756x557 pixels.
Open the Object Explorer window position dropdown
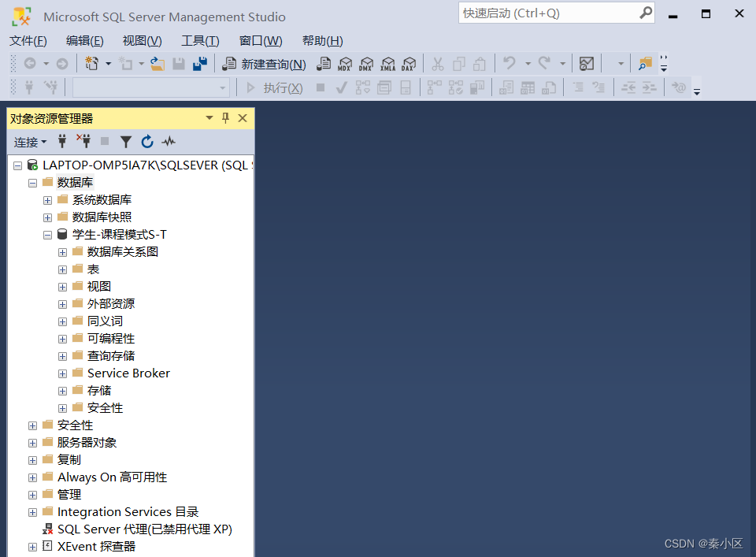click(209, 118)
